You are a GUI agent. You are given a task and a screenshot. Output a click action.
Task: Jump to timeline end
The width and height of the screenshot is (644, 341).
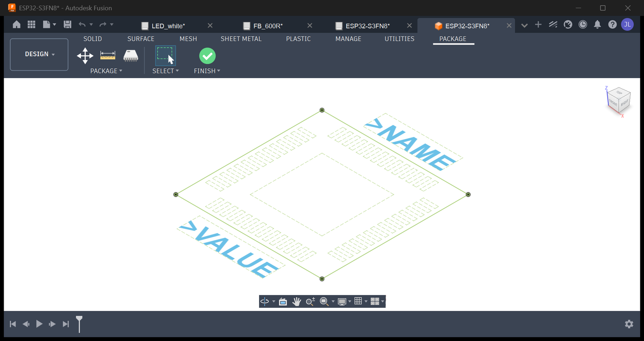click(65, 324)
